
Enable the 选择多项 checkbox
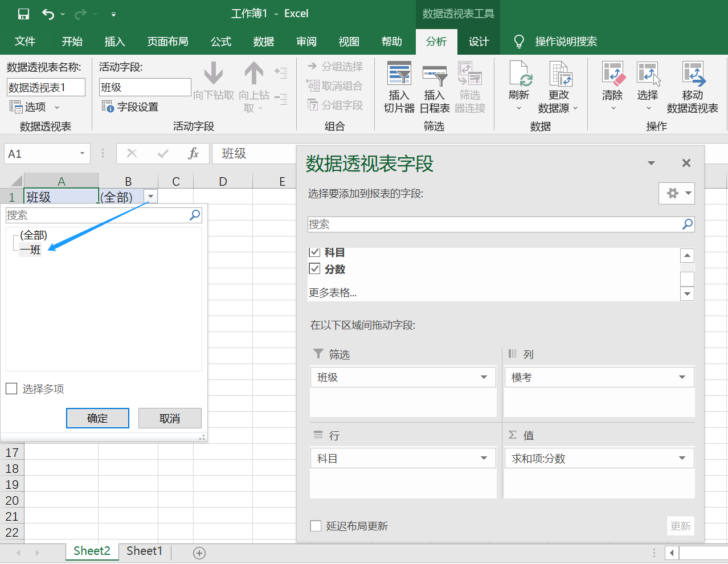(x=11, y=389)
